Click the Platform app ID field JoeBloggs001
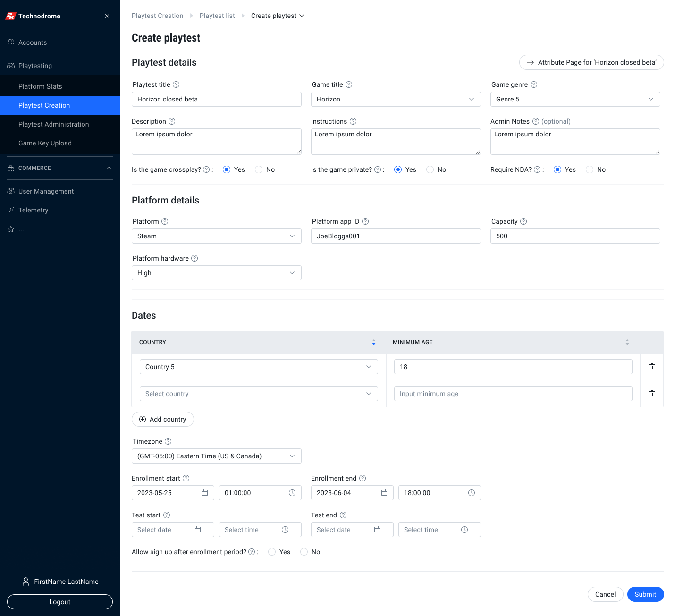This screenshot has width=675, height=616. (x=396, y=236)
